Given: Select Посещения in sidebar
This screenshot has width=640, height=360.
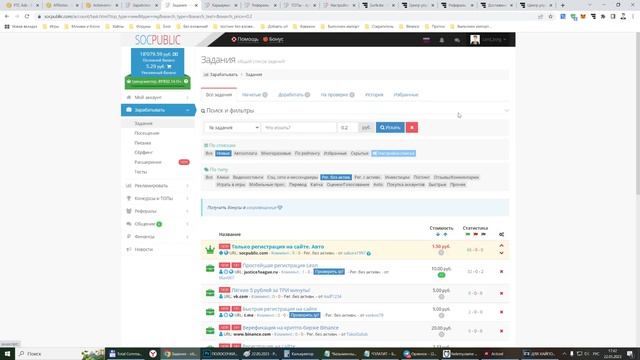Looking at the screenshot, I should (x=147, y=133).
